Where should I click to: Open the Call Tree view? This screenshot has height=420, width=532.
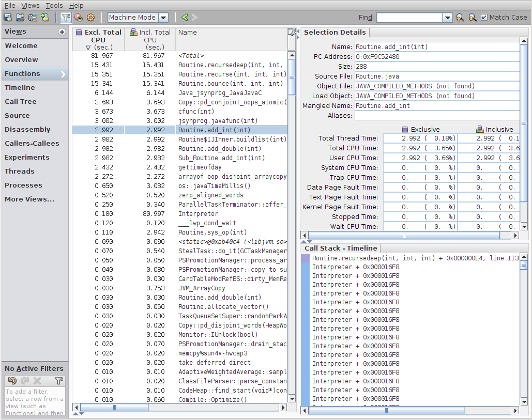pos(35,101)
